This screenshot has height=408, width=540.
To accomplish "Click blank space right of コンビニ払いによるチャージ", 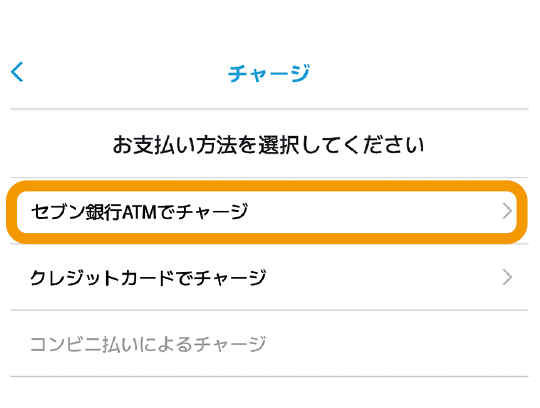I will pos(396,344).
